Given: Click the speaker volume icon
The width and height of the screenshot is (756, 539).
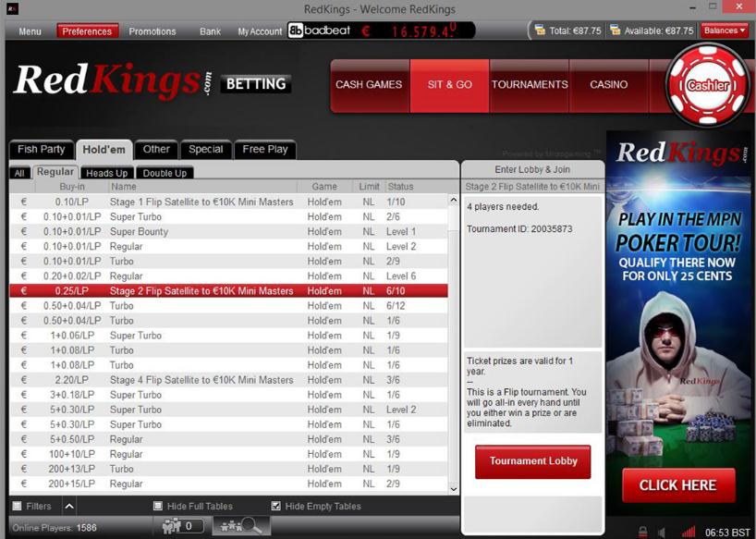Looking at the screenshot, I should tap(662, 532).
